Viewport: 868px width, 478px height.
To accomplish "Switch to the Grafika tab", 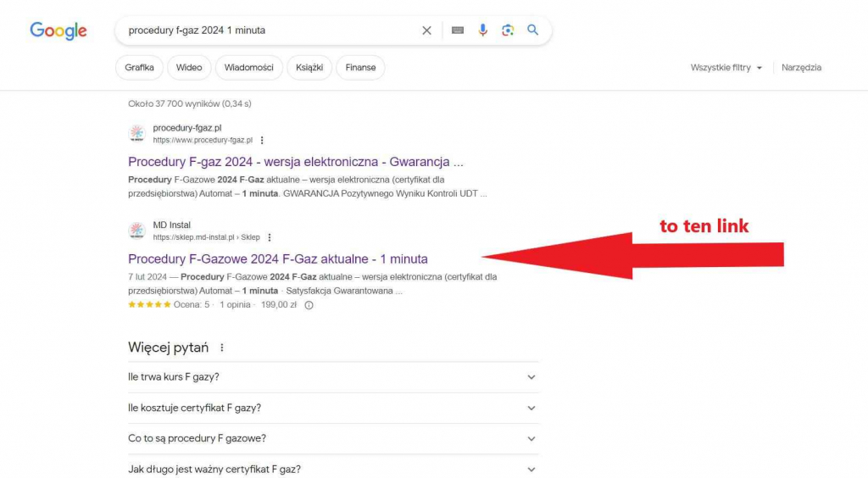I will [x=139, y=68].
